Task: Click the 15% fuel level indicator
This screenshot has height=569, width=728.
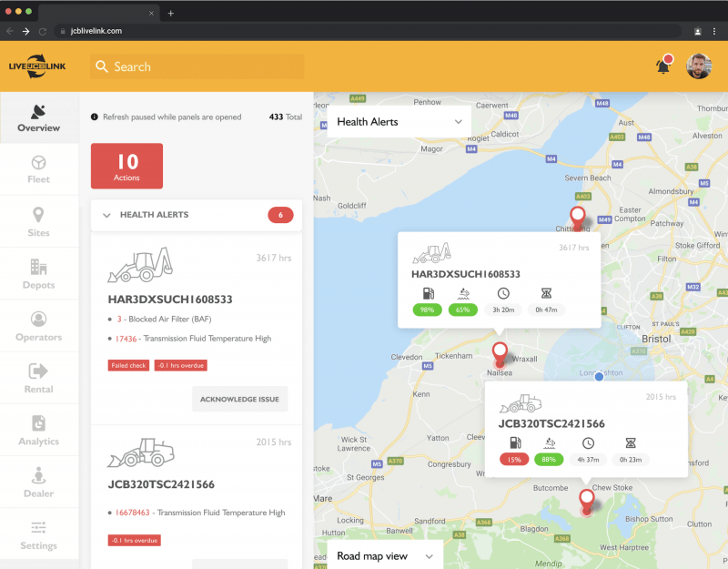Action: (514, 459)
